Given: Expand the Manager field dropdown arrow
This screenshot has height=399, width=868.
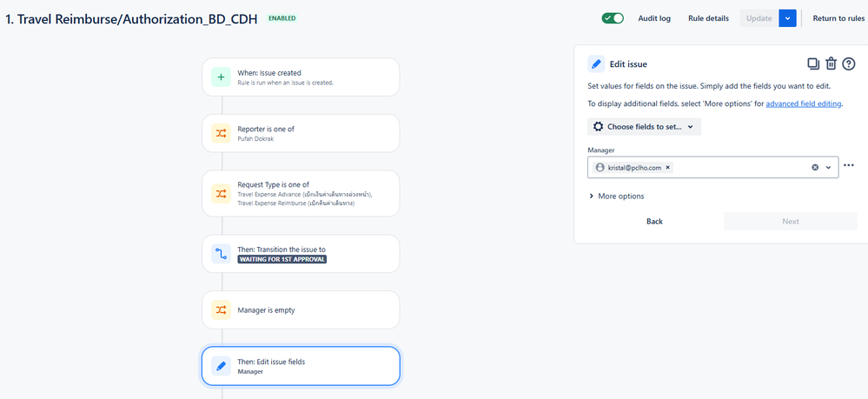Looking at the screenshot, I should coord(829,168).
